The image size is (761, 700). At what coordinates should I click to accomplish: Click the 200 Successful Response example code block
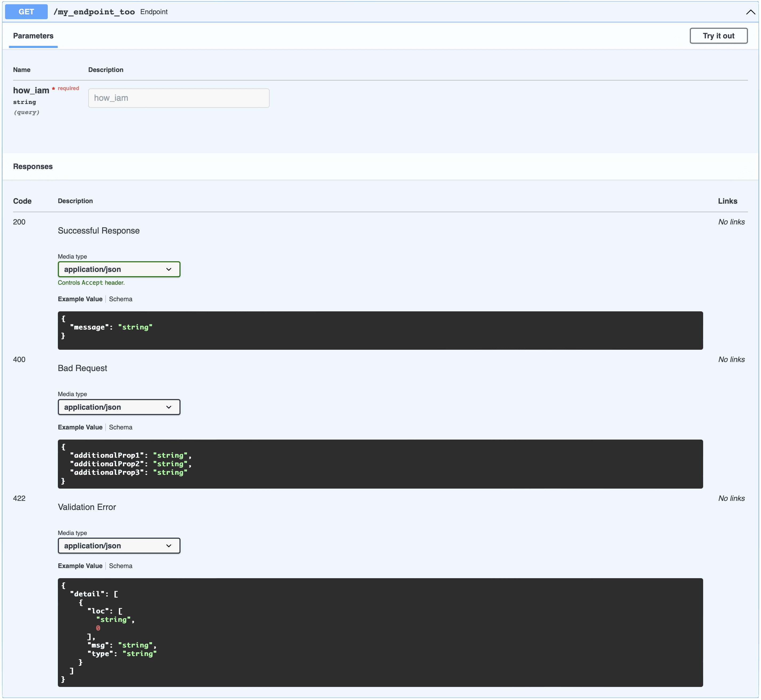[379, 330]
